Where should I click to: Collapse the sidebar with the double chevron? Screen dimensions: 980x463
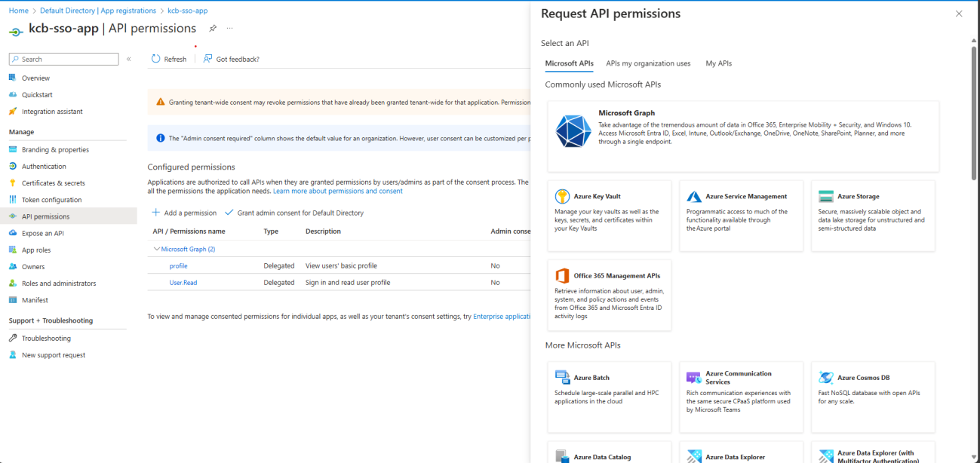[x=129, y=59]
